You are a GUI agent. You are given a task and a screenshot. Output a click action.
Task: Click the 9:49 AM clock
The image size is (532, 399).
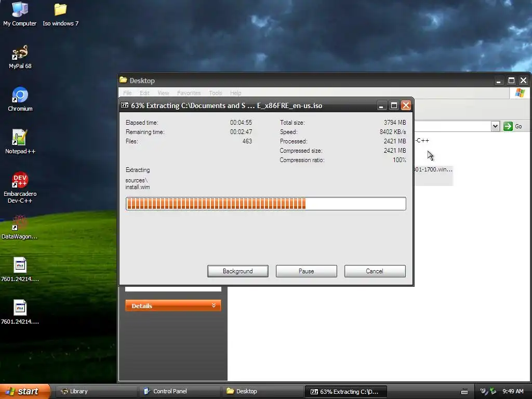point(513,391)
